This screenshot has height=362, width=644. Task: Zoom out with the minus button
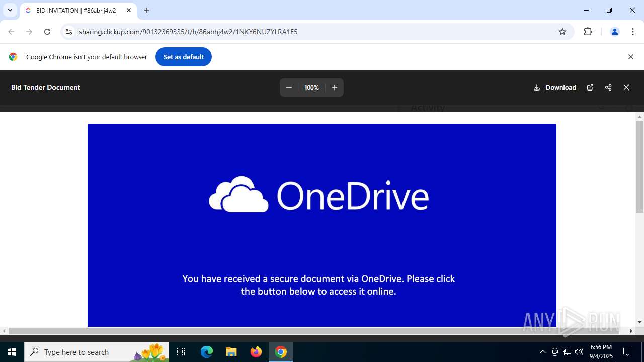pyautogui.click(x=289, y=87)
